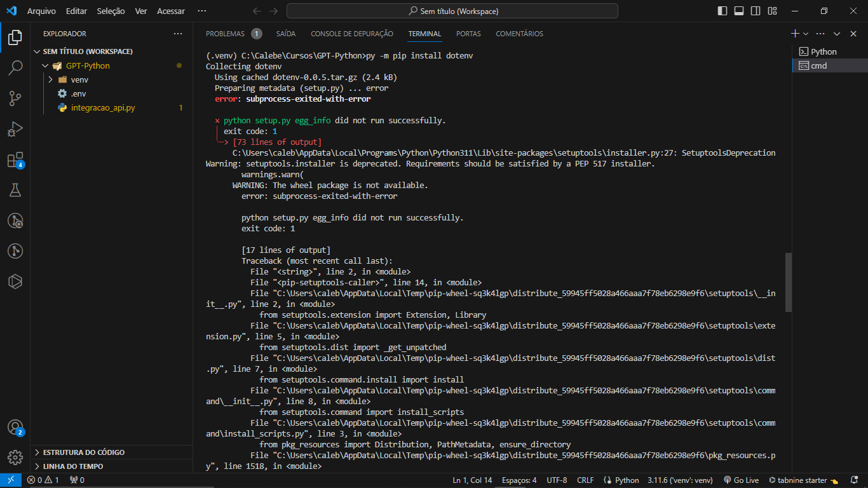Open remote window button in status bar
Screen dimensions: 868x488
coord(11,480)
